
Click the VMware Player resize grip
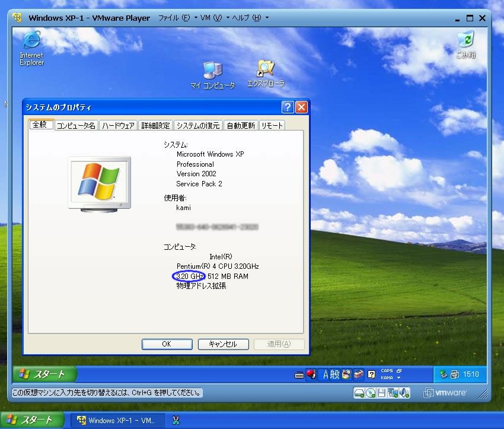484,393
